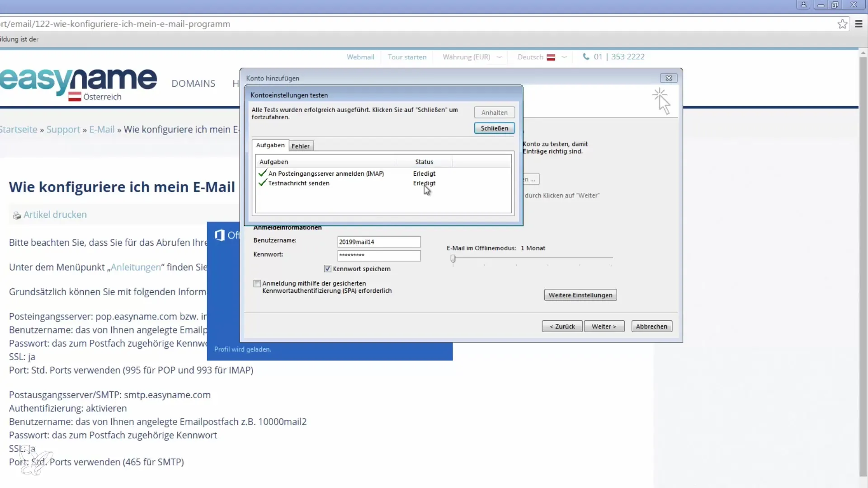Screen dimensions: 868x488
Task: Click the 01 | 353 2222 phone number
Action: (x=619, y=57)
